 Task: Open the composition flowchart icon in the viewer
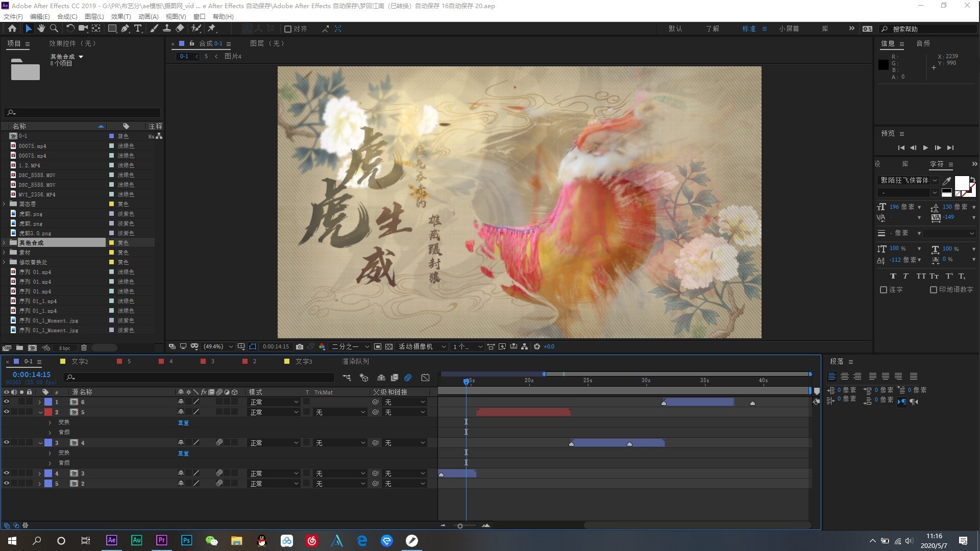coord(525,347)
